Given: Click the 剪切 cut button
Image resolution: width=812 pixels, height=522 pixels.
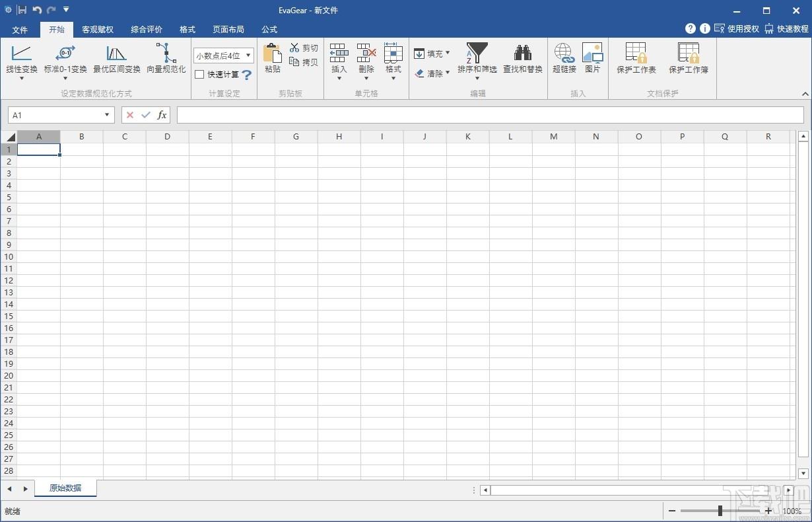Looking at the screenshot, I should click(x=304, y=48).
